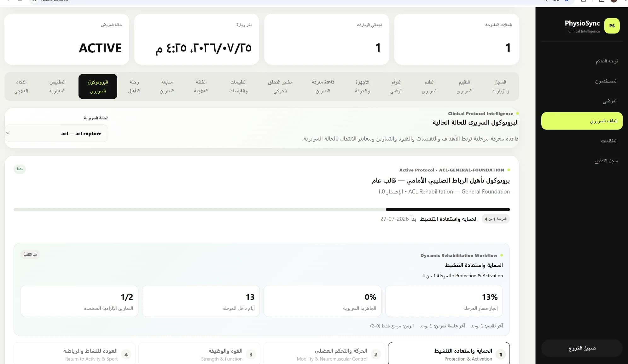Select the البروتوكول السريري tab
The image size is (628, 364).
tap(98, 87)
